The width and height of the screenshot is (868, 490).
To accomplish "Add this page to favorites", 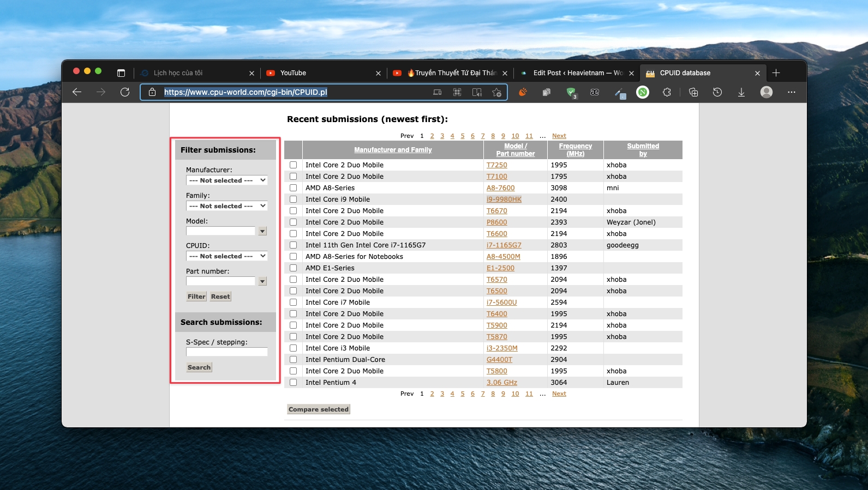I will point(496,92).
